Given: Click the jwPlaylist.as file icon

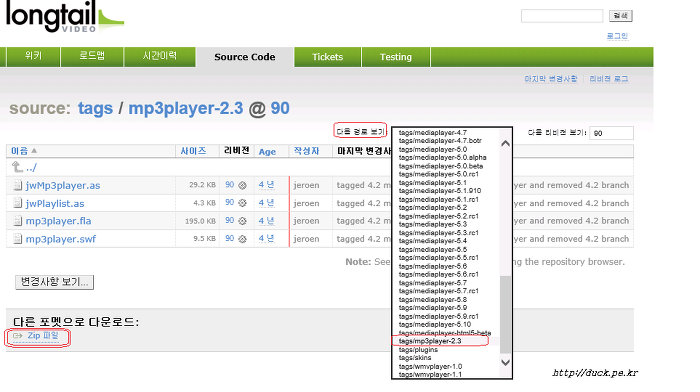Looking at the screenshot, I should click(x=17, y=203).
